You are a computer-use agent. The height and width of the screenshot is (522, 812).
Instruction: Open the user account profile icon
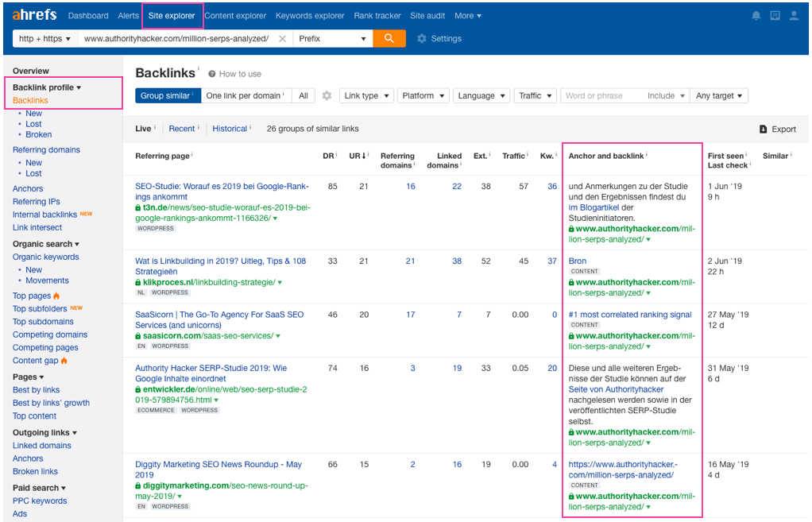[794, 16]
